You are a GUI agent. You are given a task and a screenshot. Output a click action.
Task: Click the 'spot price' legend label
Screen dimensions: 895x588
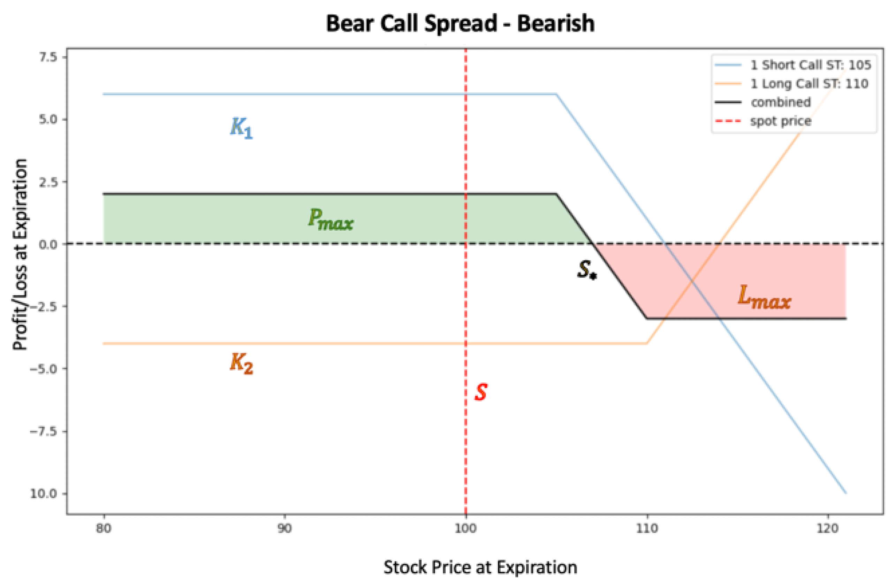tap(781, 121)
